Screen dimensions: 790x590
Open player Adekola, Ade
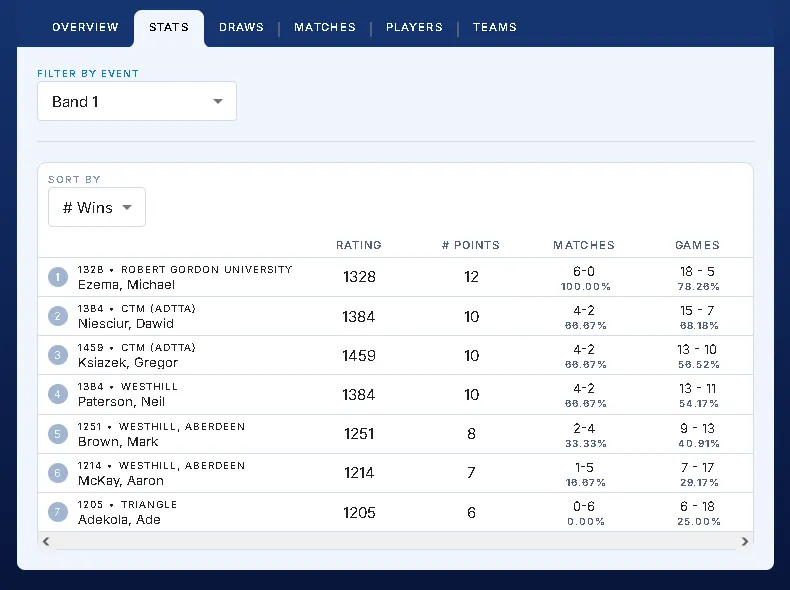(119, 519)
